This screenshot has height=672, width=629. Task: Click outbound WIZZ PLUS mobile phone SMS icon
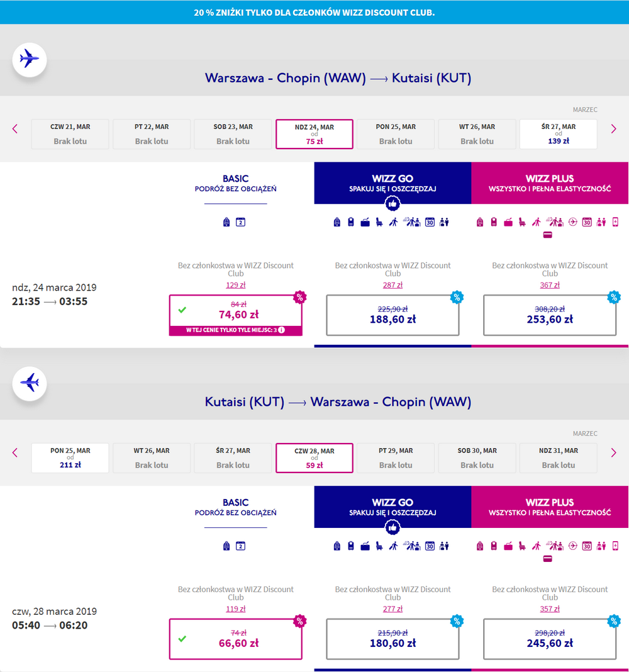pyautogui.click(x=615, y=222)
